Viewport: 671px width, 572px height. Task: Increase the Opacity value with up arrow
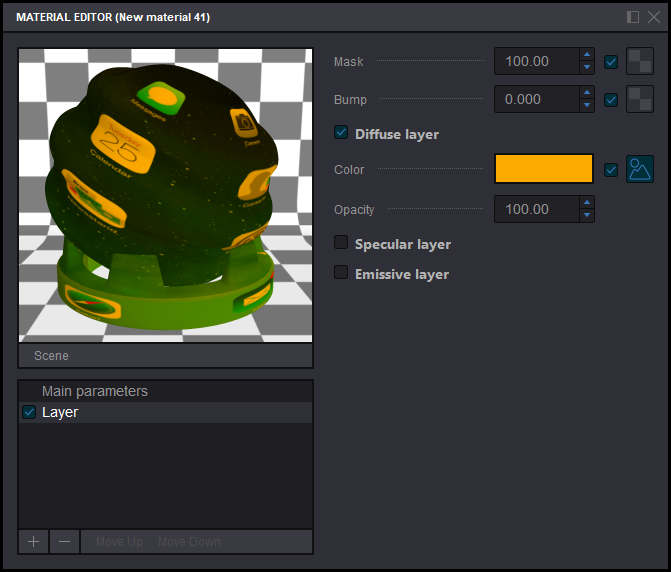(x=587, y=203)
